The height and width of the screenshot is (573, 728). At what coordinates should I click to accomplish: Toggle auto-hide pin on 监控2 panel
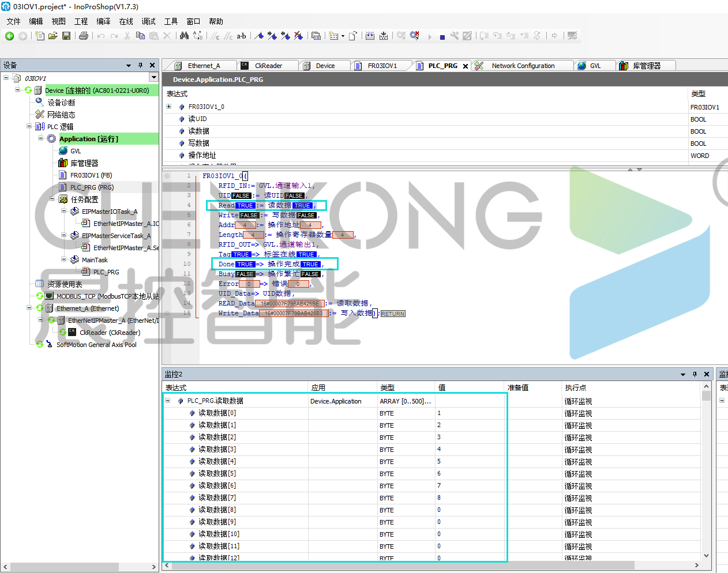click(x=695, y=375)
